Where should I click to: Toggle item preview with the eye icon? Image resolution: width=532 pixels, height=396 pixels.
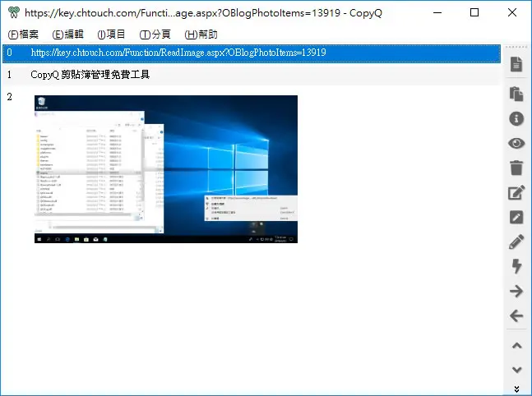[x=516, y=143]
